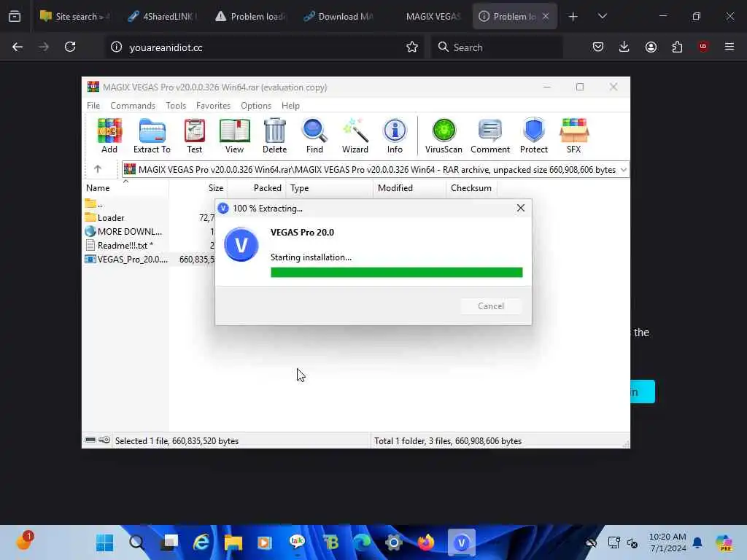Expand the archive path dropdown
The width and height of the screenshot is (747, 560).
click(623, 170)
